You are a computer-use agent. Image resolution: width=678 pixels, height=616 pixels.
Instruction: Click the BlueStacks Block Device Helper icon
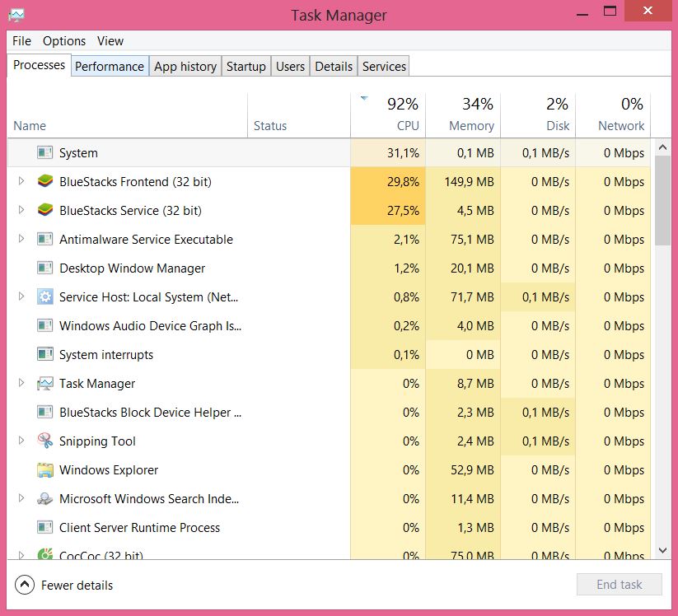point(45,412)
